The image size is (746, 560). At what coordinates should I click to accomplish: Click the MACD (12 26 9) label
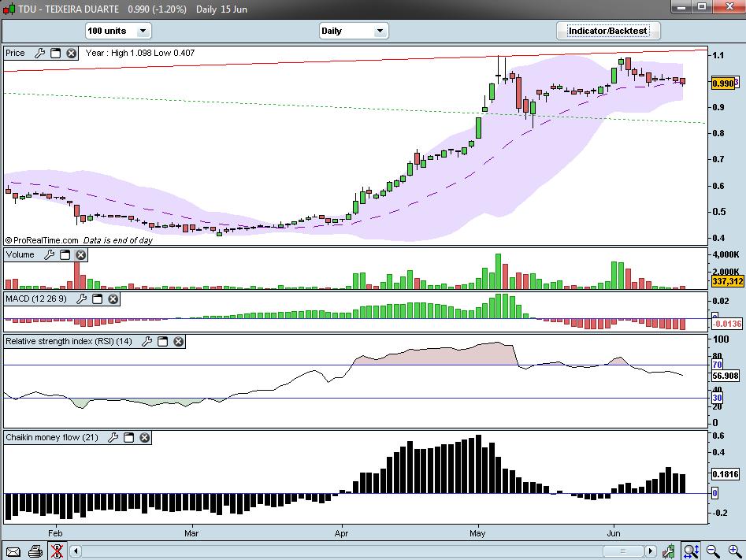(36, 299)
